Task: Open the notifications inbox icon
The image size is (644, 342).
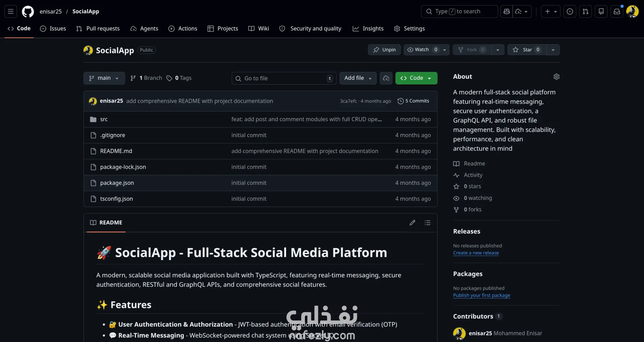Action: point(617,11)
